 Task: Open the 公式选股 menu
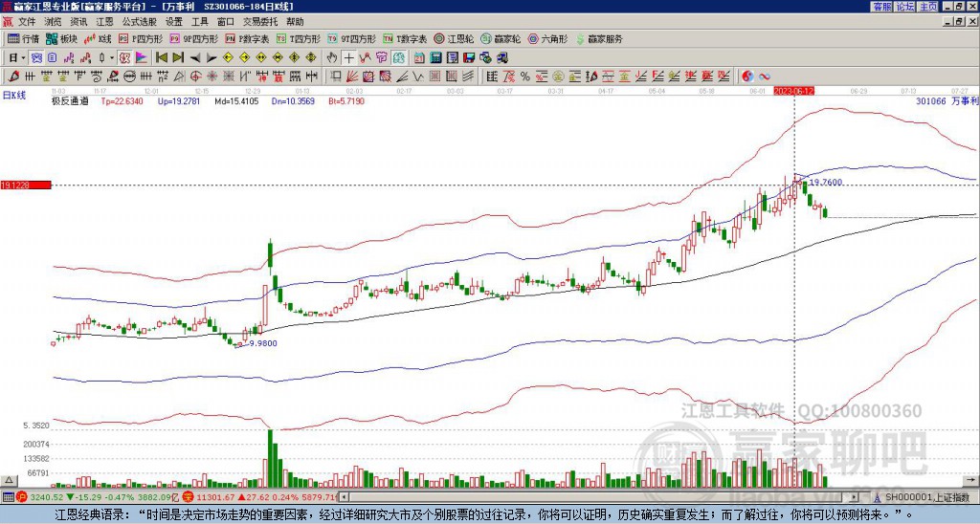click(x=140, y=22)
